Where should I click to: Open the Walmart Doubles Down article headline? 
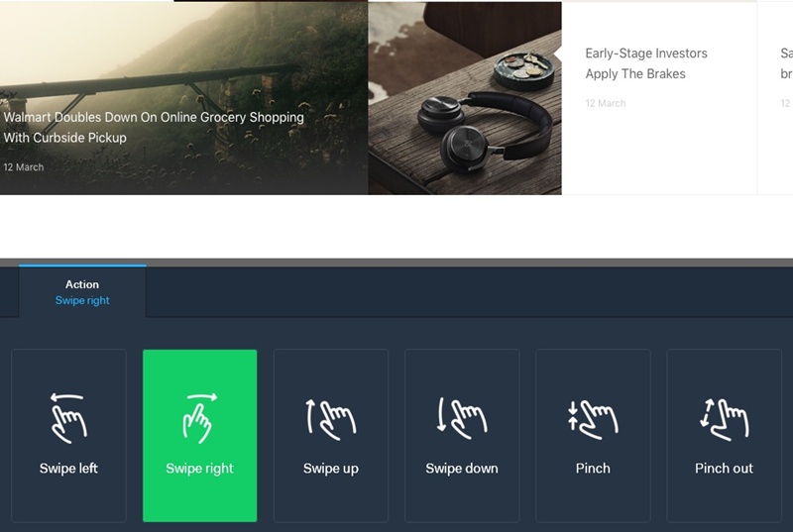(154, 128)
